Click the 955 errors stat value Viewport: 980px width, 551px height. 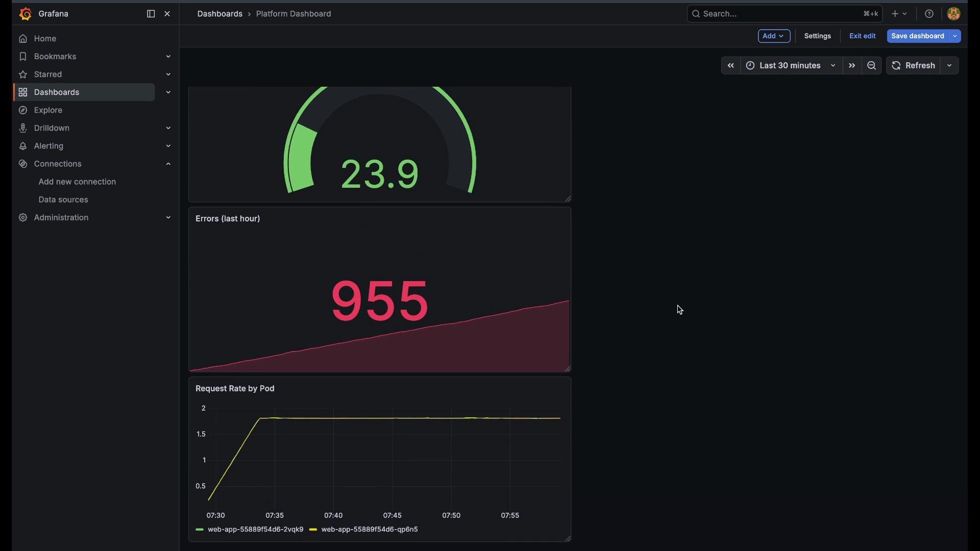pos(380,301)
